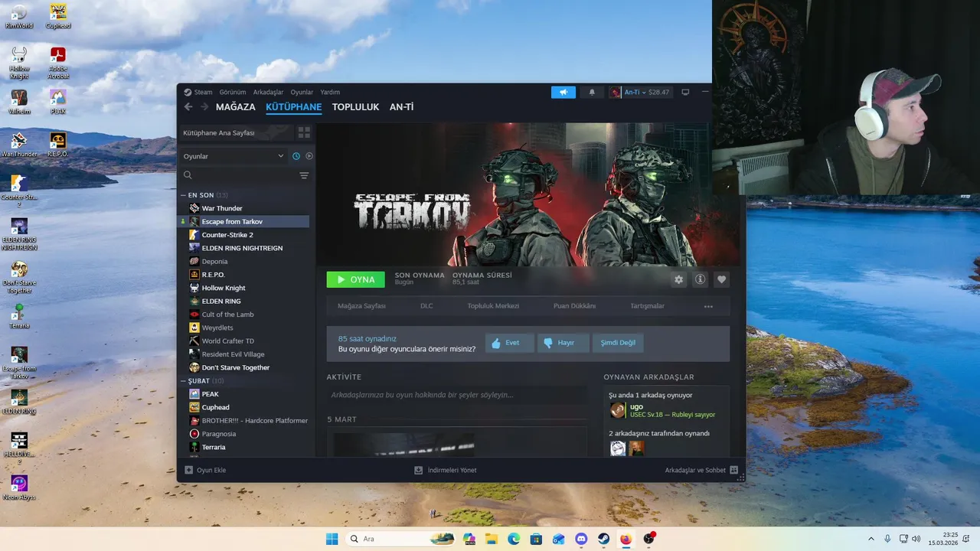Open the Görünüm menu
The image size is (980, 551).
click(233, 92)
